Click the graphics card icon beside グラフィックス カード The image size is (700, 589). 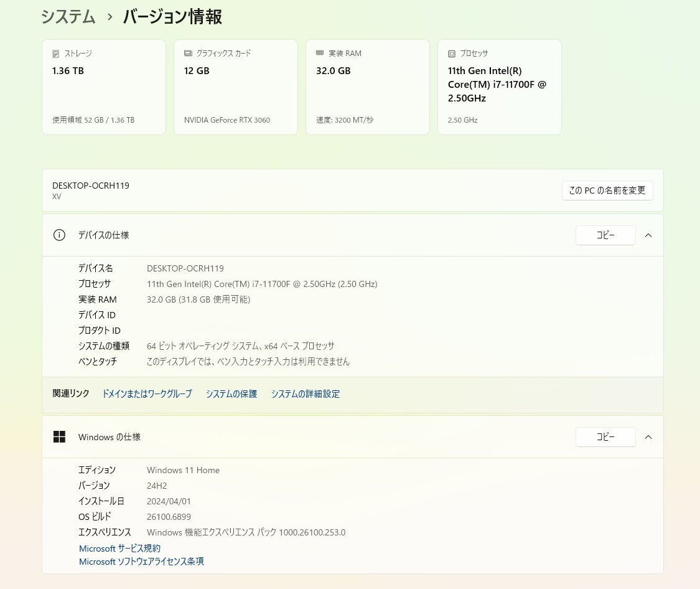(188, 54)
